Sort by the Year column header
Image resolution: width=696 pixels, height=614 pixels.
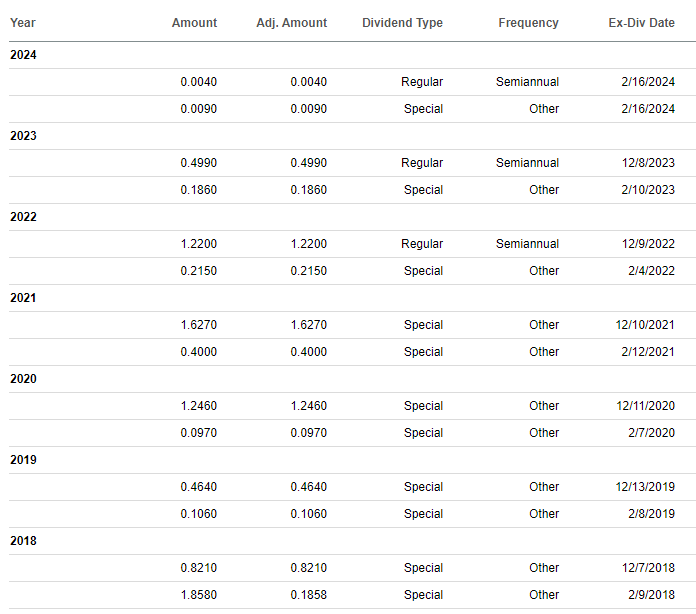click(23, 23)
